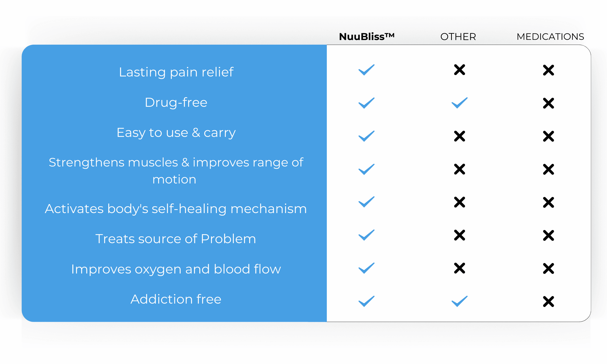Click the Addiction free feature label
Viewport: 607px width, 364px height.
(176, 299)
